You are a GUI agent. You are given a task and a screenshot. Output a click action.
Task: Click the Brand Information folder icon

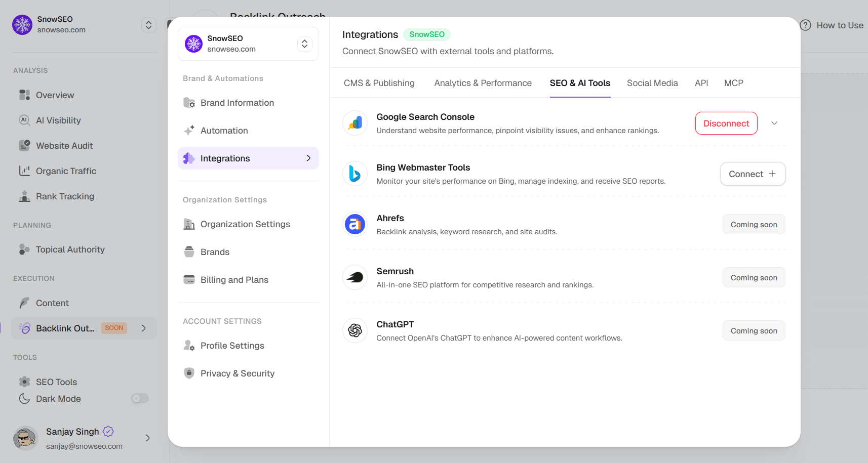click(189, 103)
